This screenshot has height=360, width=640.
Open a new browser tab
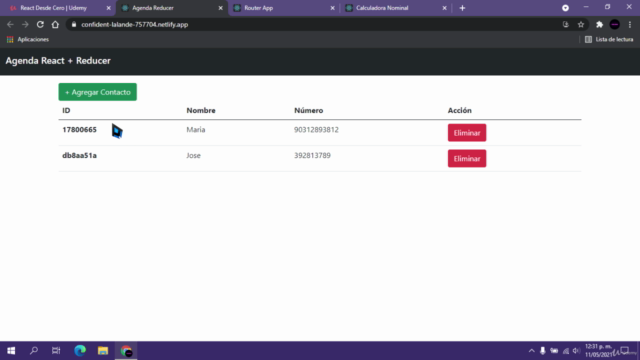tap(462, 8)
